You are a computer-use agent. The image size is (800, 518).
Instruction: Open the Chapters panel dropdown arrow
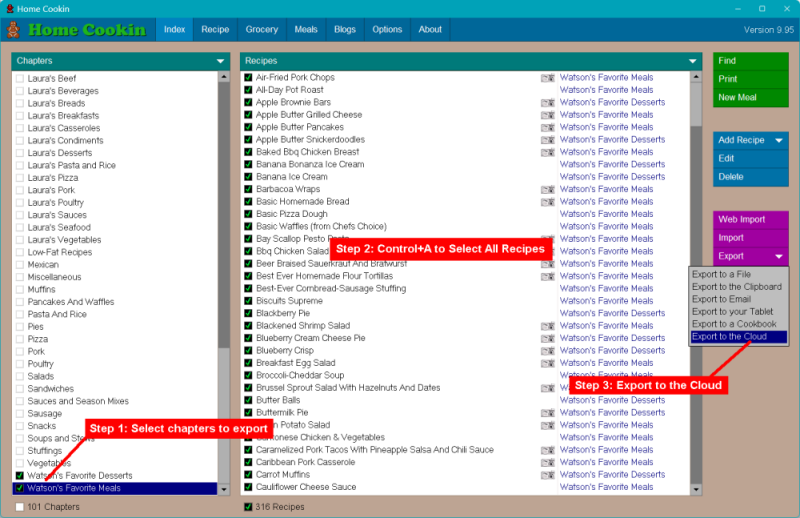220,61
